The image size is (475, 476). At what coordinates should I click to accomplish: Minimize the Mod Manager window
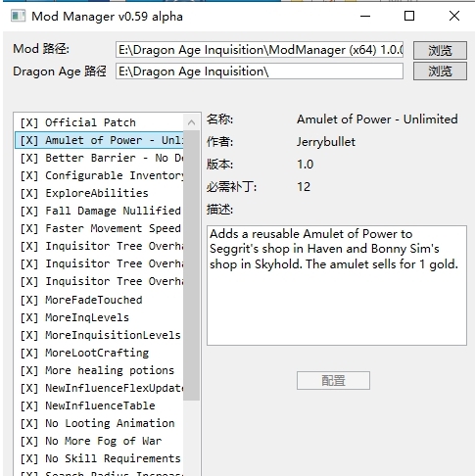365,16
